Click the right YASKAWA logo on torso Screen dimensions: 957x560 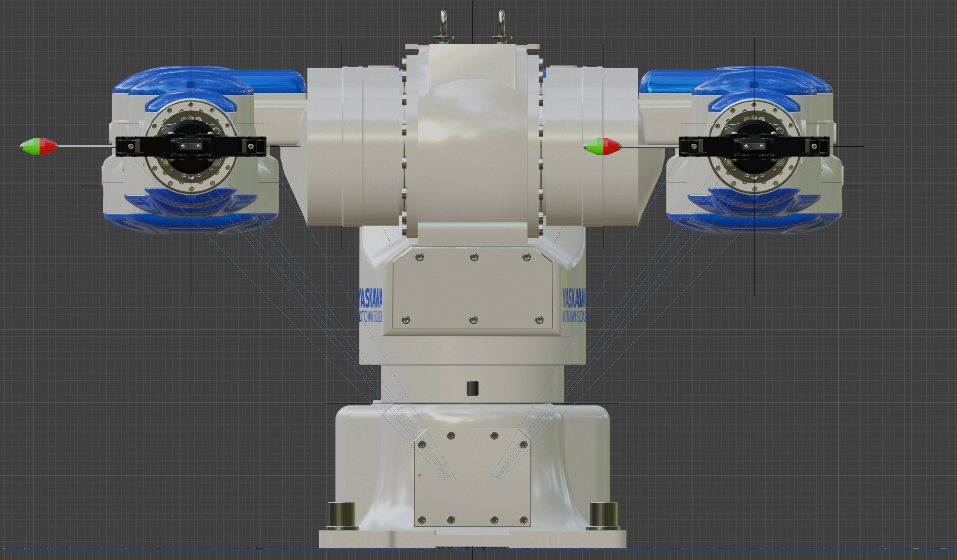click(x=574, y=298)
